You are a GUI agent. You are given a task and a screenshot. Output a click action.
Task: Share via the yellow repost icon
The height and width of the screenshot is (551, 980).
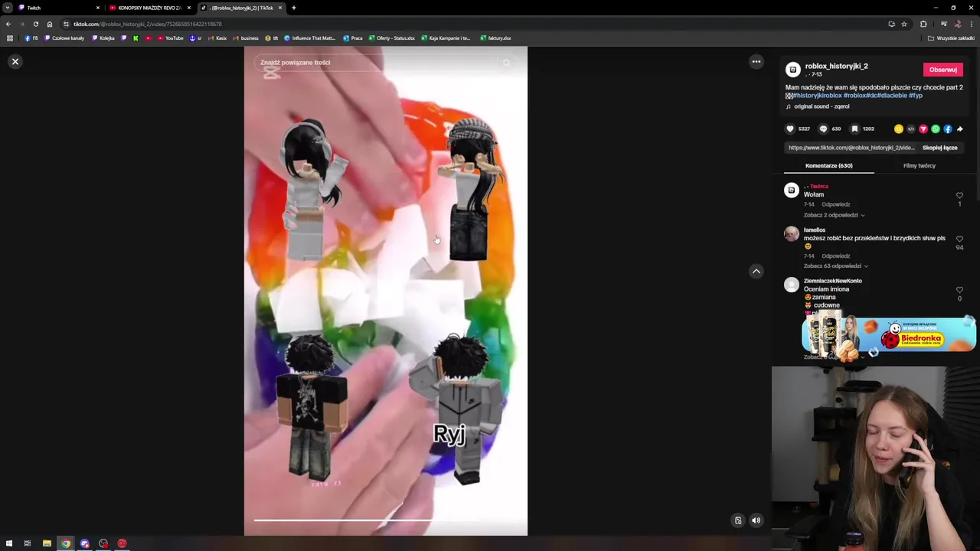click(899, 129)
